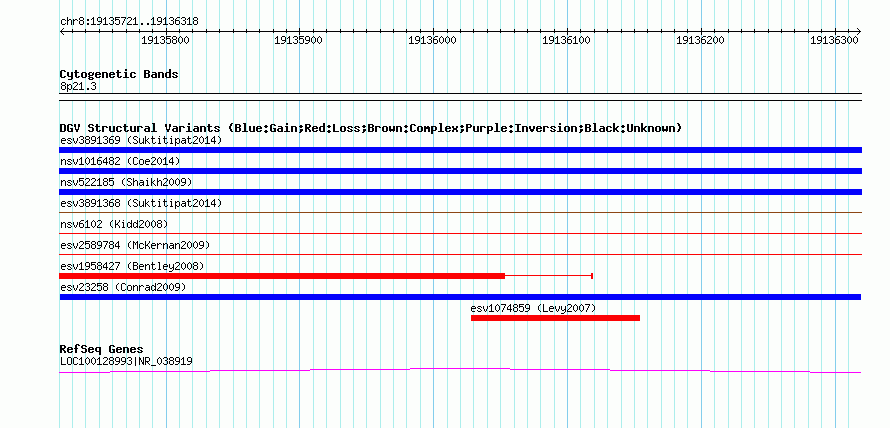Click the blue gain bar under nsv1016482

tap(460, 171)
